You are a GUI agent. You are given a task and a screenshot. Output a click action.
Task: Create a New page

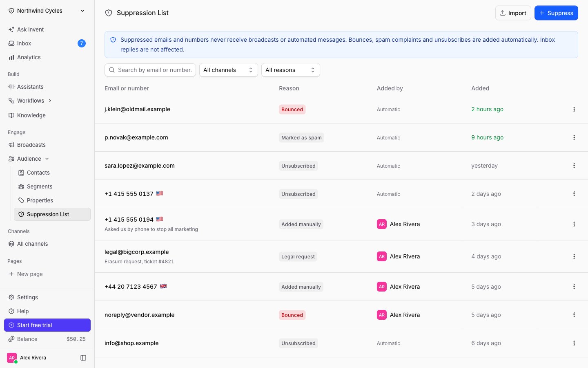[47, 274]
